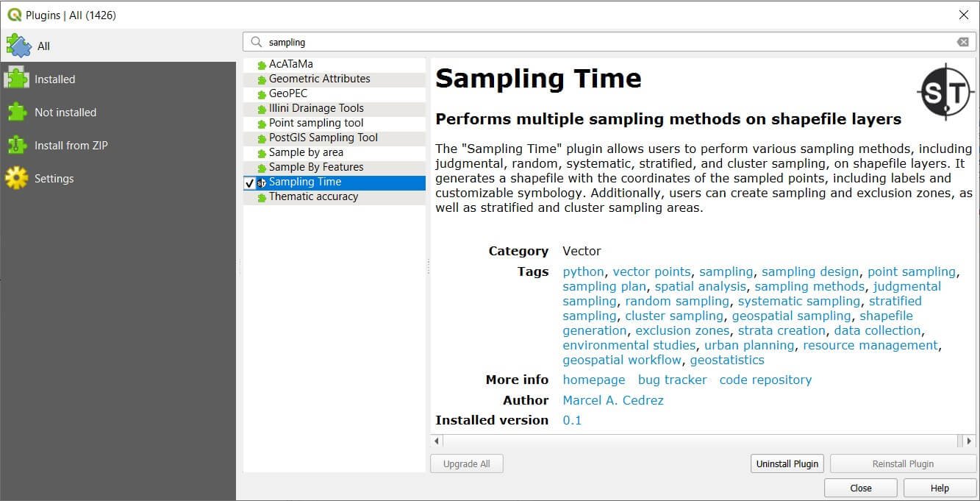Close the Plugins dialog with Close button
Viewport: 980px width, 501px height.
pos(861,488)
